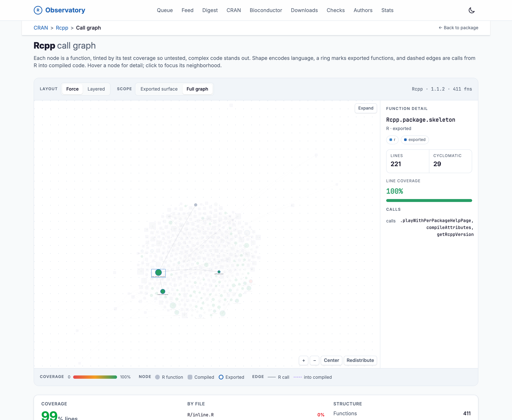The height and width of the screenshot is (420, 512).
Task: Set scope to Full graph
Action: pos(197,89)
